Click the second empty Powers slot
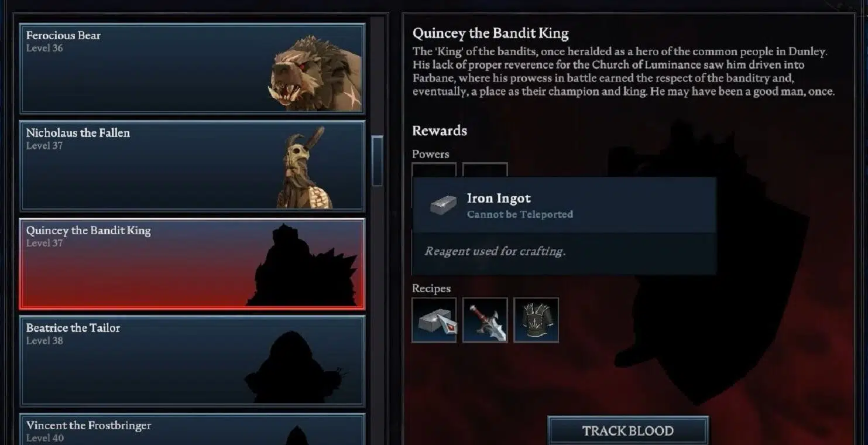This screenshot has height=445, width=868. coord(485,170)
